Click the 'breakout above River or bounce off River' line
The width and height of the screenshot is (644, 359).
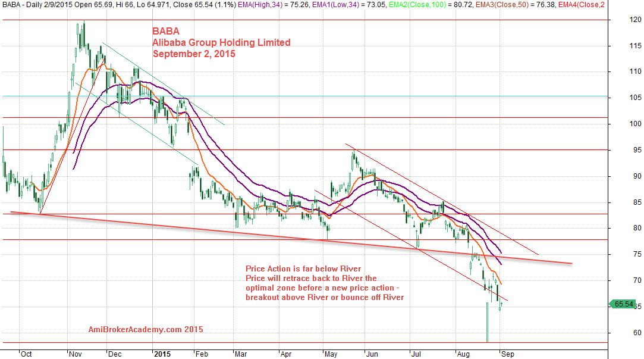click(x=325, y=297)
